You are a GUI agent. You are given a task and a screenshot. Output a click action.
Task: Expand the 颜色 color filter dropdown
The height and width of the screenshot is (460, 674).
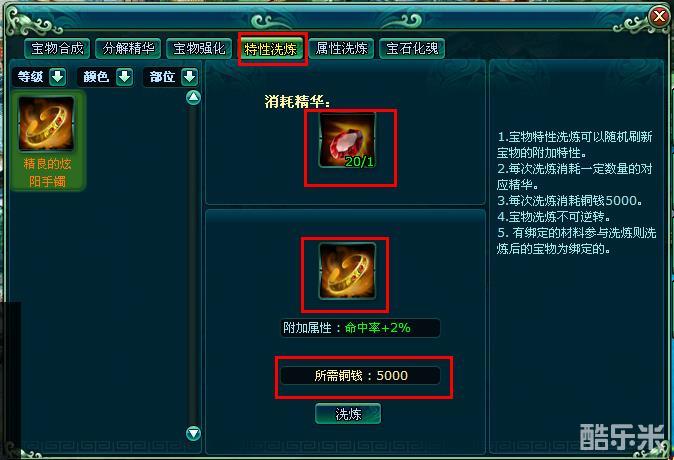point(124,77)
